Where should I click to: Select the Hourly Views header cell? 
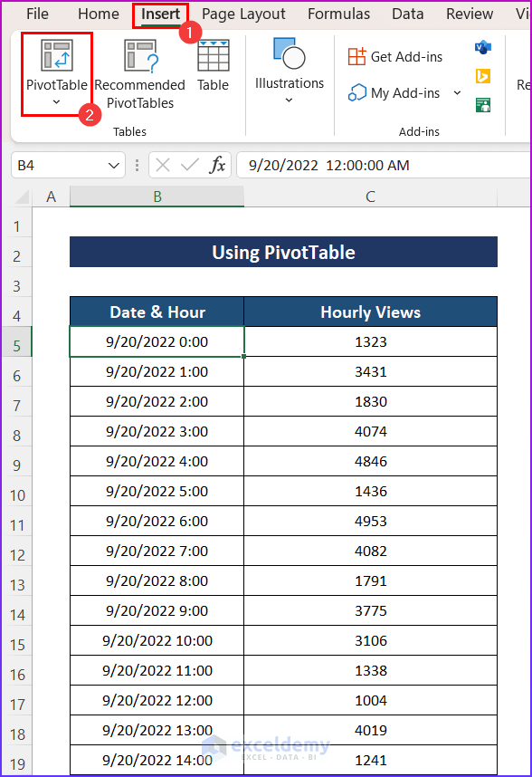tap(370, 311)
